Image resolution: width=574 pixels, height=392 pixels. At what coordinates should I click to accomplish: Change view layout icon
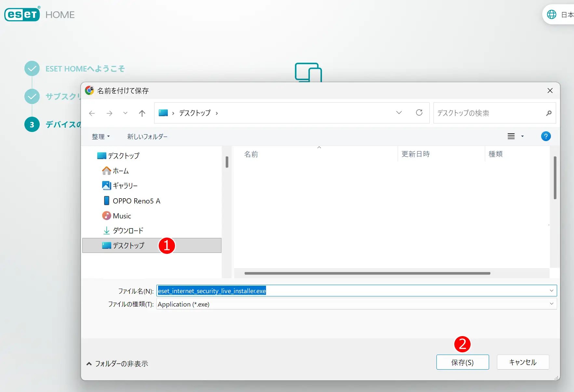(511, 136)
